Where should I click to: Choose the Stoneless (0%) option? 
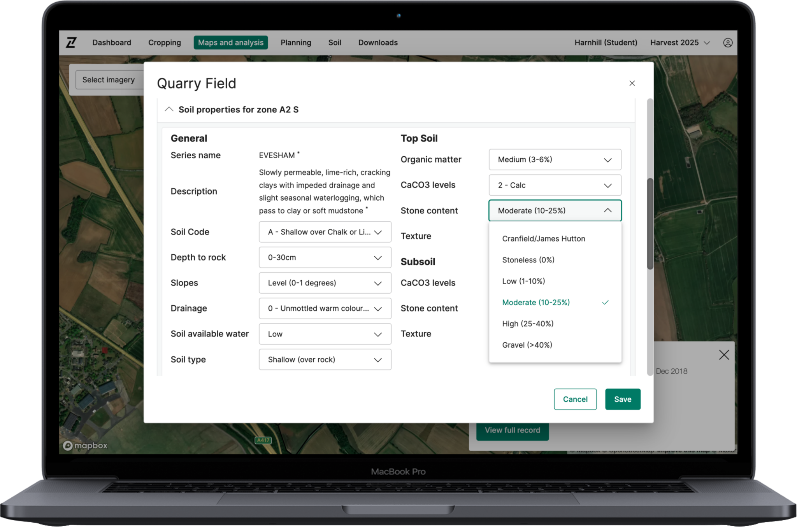coord(528,260)
